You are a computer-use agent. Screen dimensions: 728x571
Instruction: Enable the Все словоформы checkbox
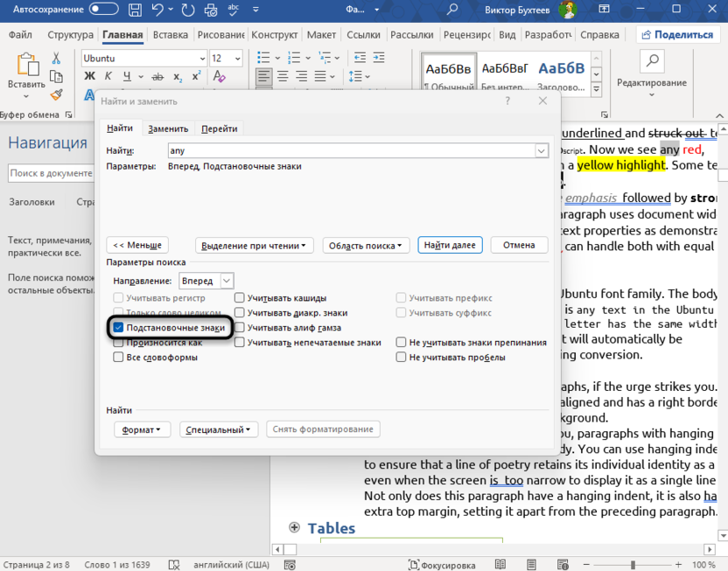(x=118, y=357)
